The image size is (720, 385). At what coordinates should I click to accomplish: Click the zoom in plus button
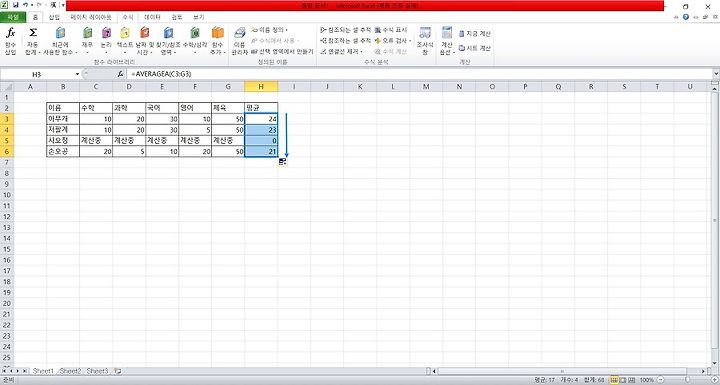coord(715,380)
